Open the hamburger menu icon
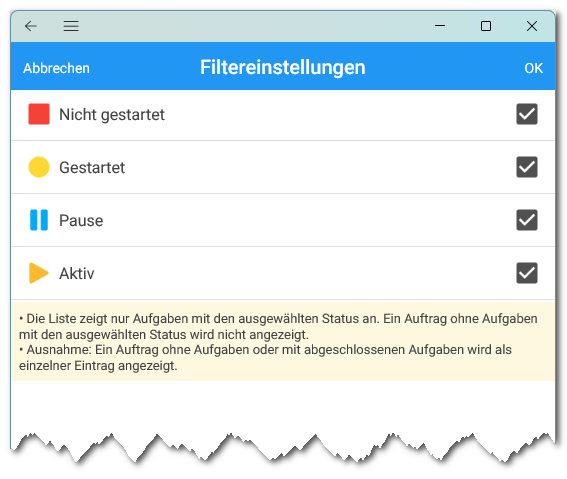 tap(71, 26)
